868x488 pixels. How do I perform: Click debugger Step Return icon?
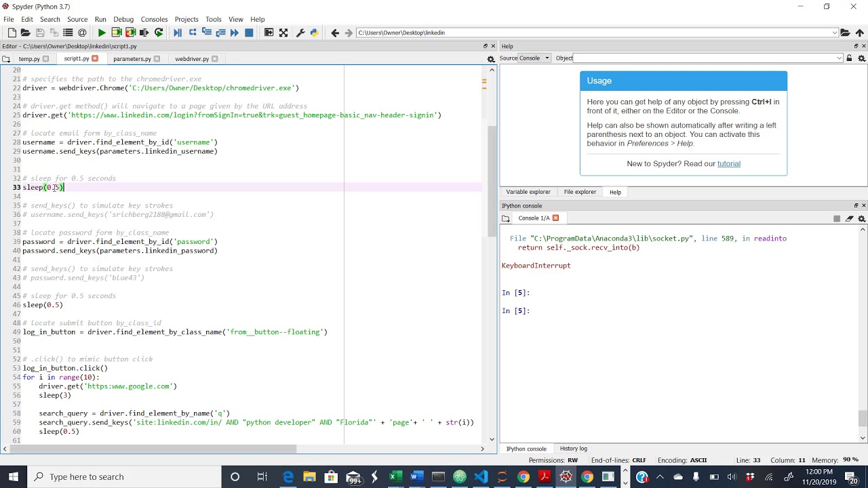(220, 33)
